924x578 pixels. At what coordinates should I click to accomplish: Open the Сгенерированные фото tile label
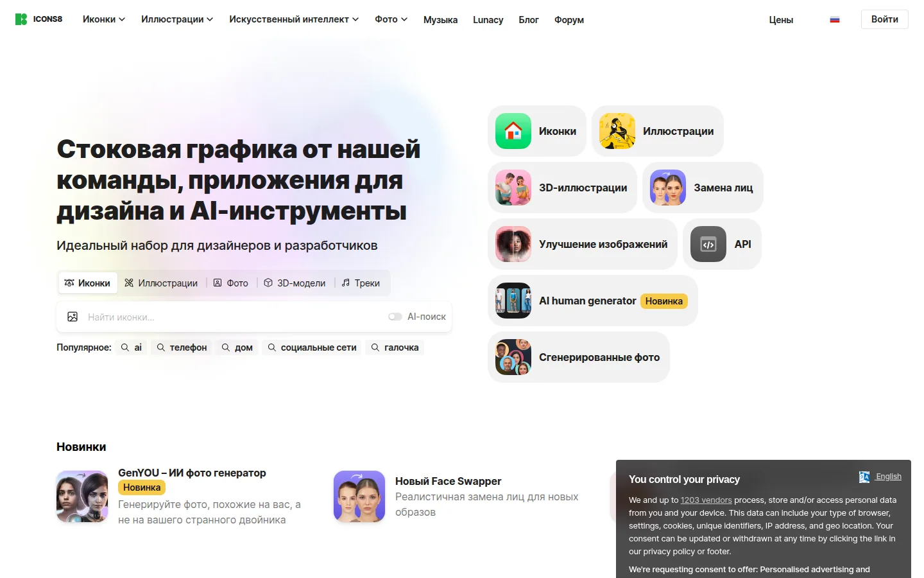pos(599,357)
